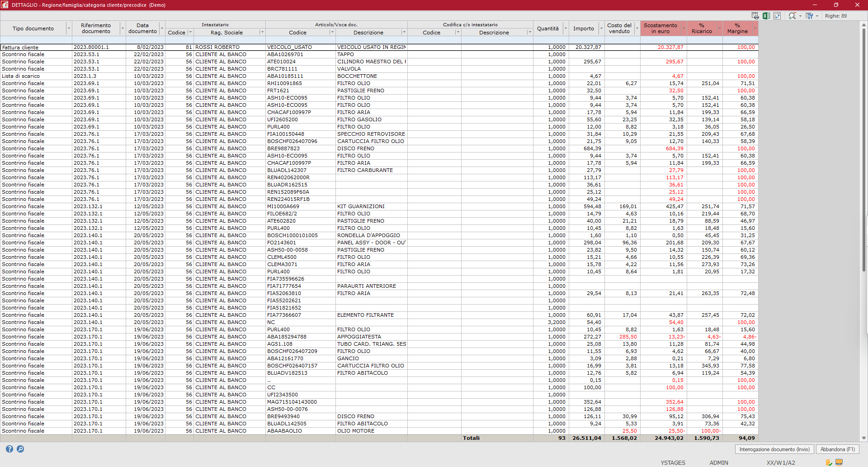The height and width of the screenshot is (467, 868).
Task: Open the Tipo documento column filter dropdown
Action: [69, 29]
